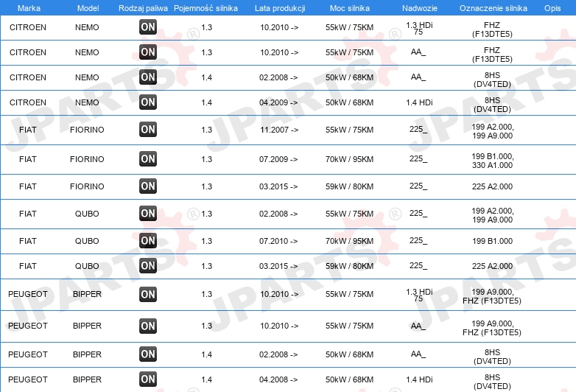Click the 199 B1.000 engine code in the Qubo row
576x392 pixels.
(x=492, y=241)
